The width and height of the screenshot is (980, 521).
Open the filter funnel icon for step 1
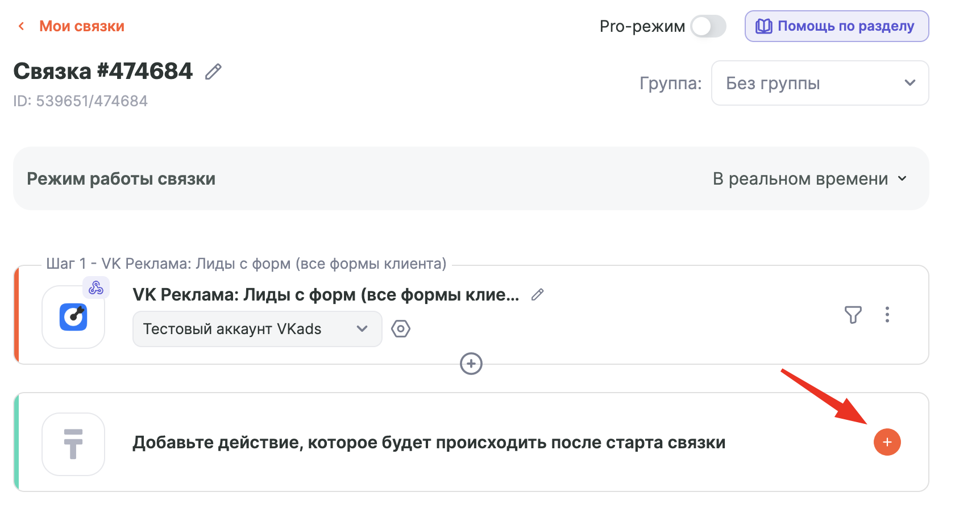853,315
